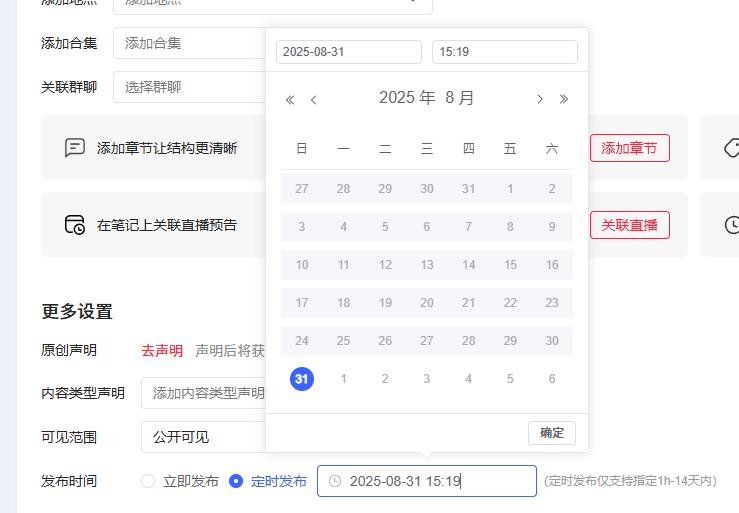Viewport: 739px width, 513px height.
Task: Focus the 2025-08-31 date input field
Action: coord(349,52)
